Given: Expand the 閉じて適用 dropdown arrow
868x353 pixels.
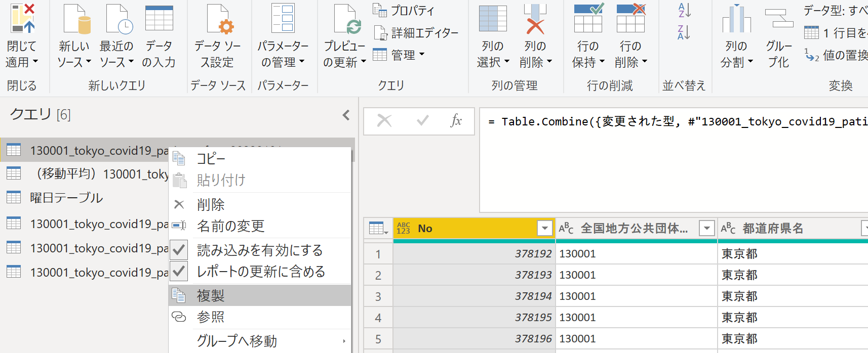Looking at the screenshot, I should pos(35,62).
